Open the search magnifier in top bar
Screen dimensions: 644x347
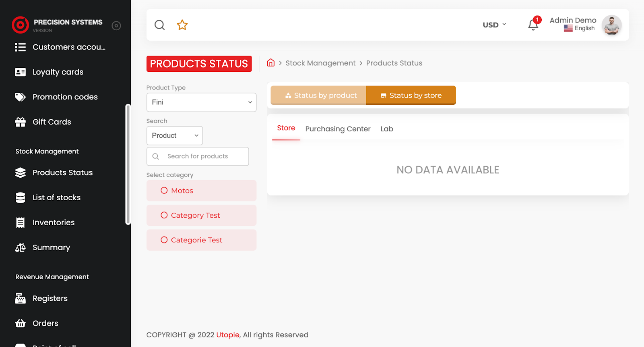click(160, 25)
